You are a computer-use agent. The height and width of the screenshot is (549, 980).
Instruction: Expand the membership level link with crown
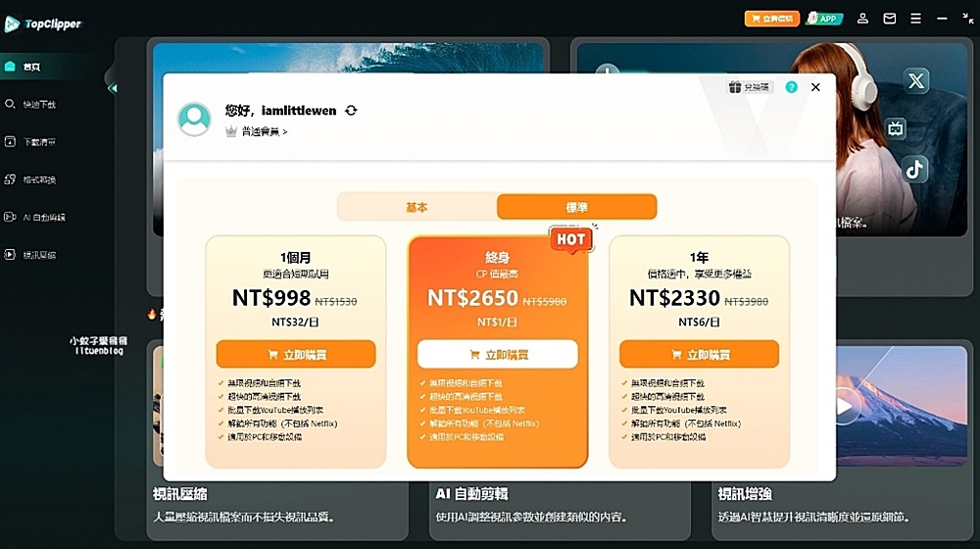256,131
